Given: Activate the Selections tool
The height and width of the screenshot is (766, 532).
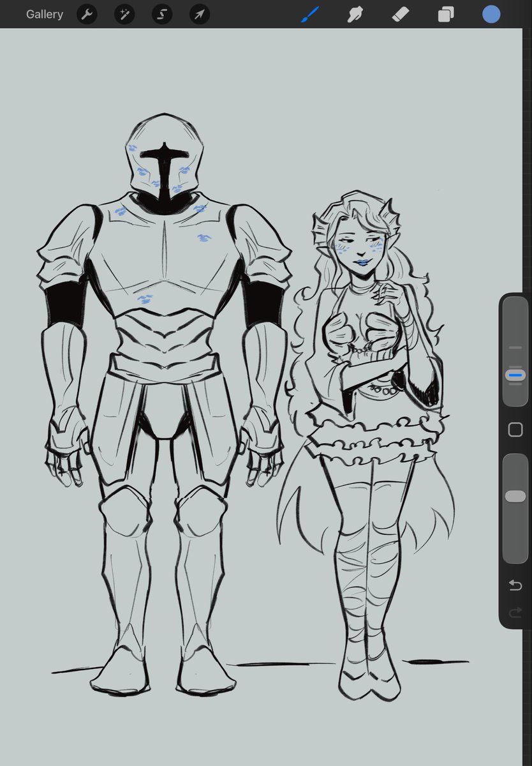Looking at the screenshot, I should [x=161, y=14].
